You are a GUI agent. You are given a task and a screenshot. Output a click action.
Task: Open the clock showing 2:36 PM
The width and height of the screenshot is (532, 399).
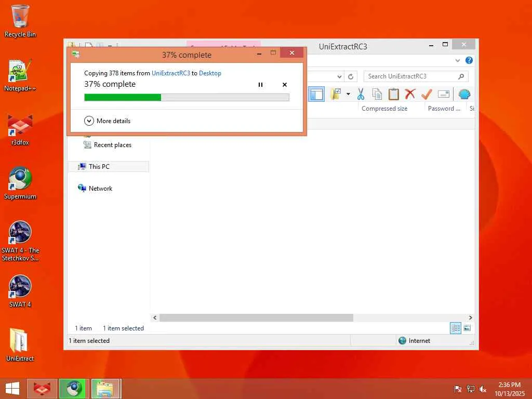[x=509, y=389]
